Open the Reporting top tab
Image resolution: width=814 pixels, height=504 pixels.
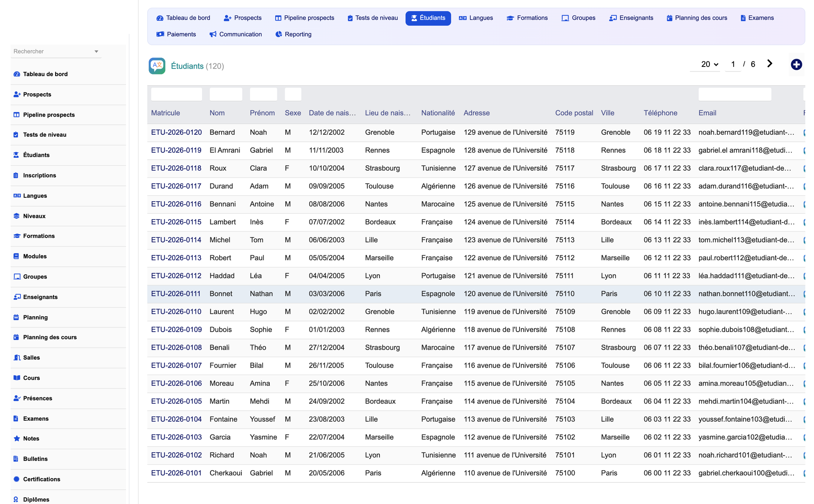coord(294,34)
